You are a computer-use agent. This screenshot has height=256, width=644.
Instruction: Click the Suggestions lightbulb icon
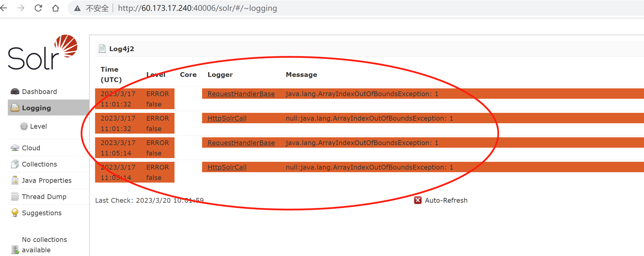click(15, 213)
